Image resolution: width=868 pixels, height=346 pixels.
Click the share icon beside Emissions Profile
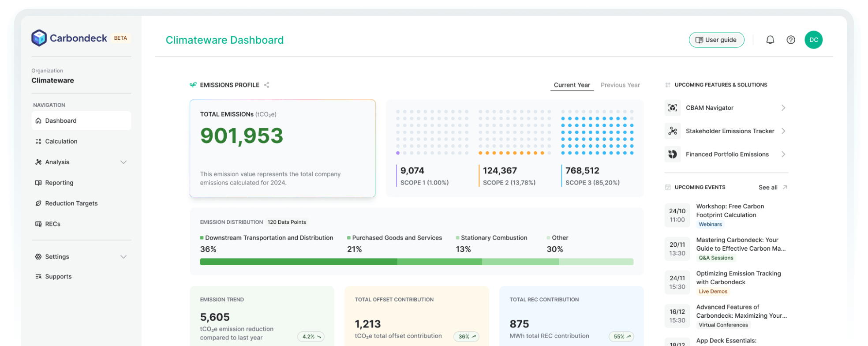click(266, 85)
